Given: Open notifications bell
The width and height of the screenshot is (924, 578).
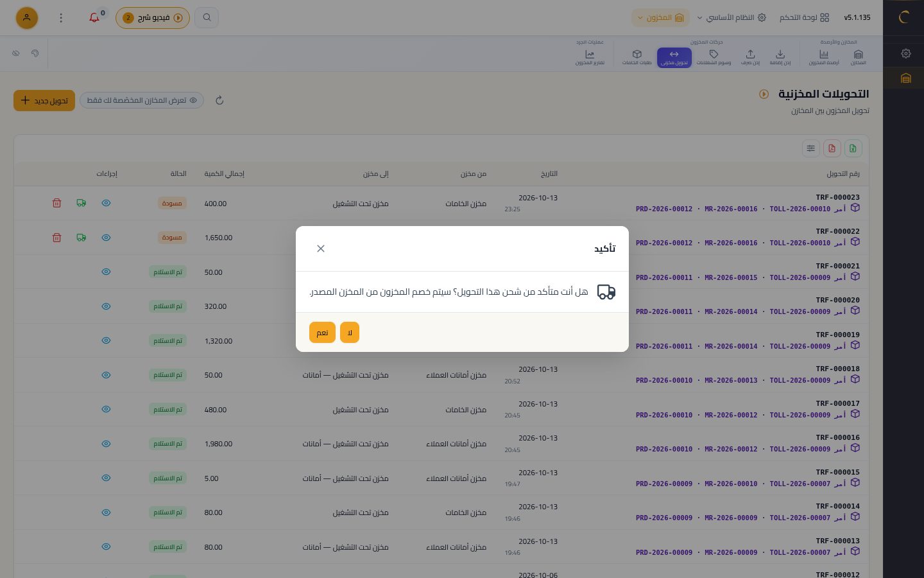Looking at the screenshot, I should [x=94, y=18].
